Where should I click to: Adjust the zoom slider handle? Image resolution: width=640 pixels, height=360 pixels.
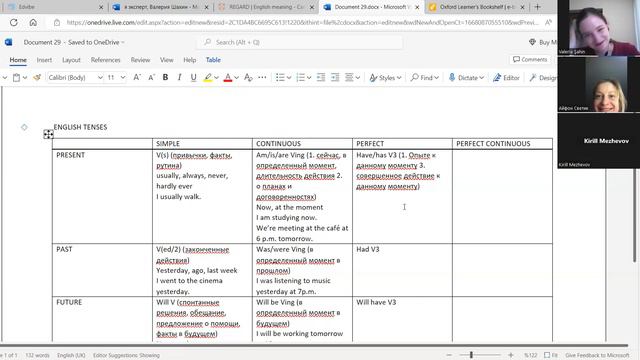pyautogui.click(x=471, y=355)
